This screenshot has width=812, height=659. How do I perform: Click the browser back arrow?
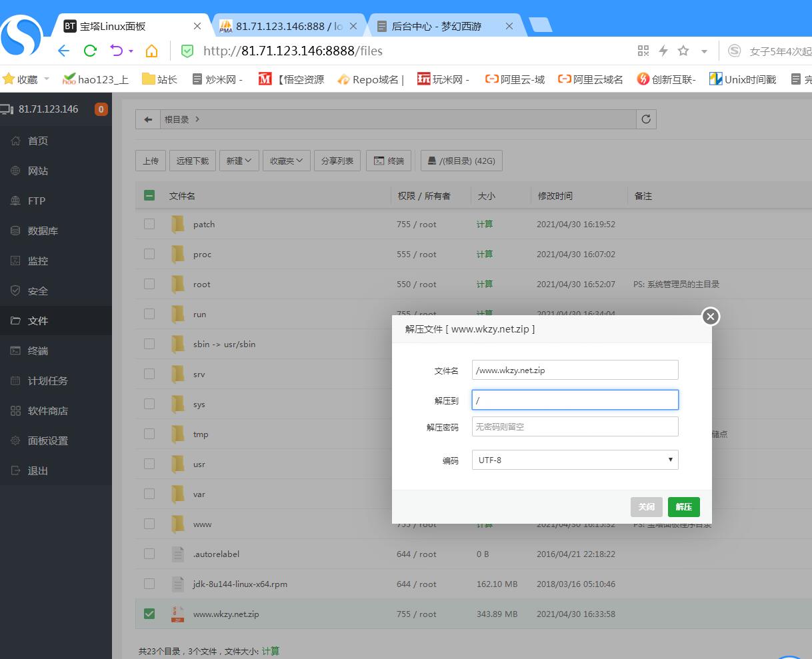(64, 51)
